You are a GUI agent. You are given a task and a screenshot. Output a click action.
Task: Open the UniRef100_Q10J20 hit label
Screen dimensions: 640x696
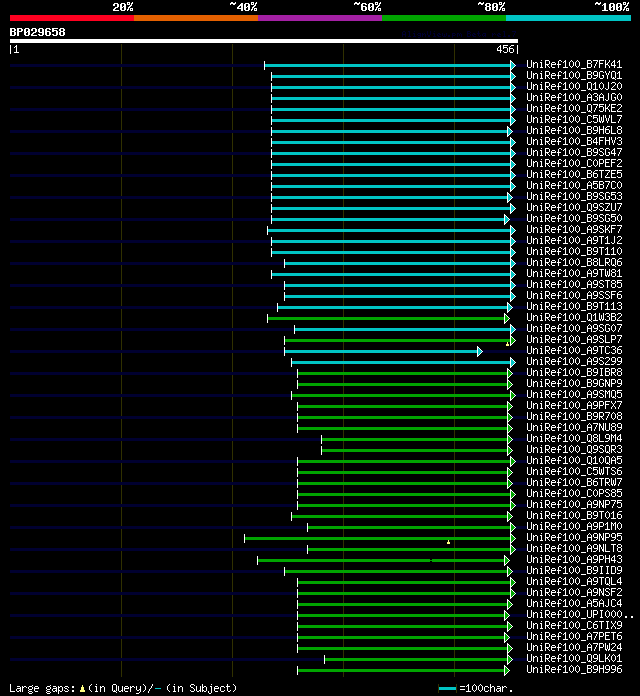(574, 87)
